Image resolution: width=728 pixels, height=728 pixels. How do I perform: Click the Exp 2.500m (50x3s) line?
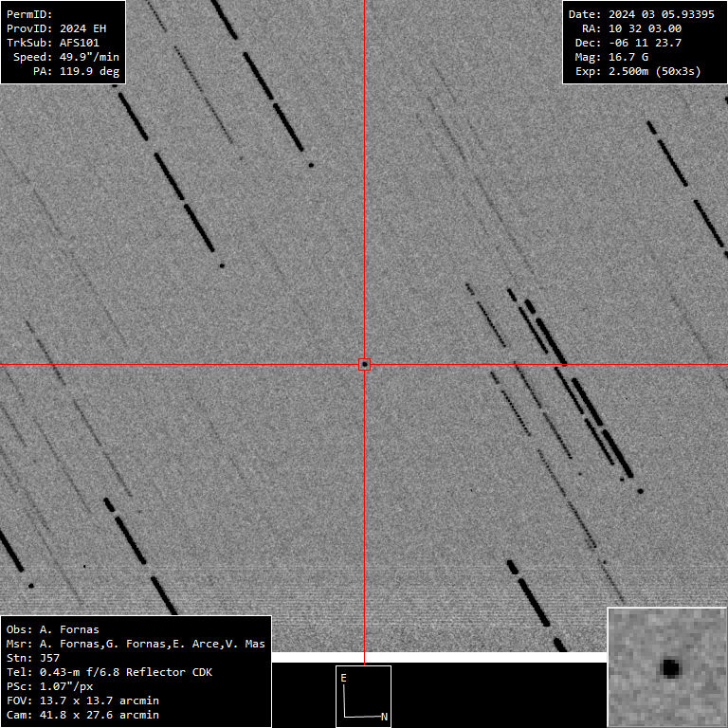point(638,71)
